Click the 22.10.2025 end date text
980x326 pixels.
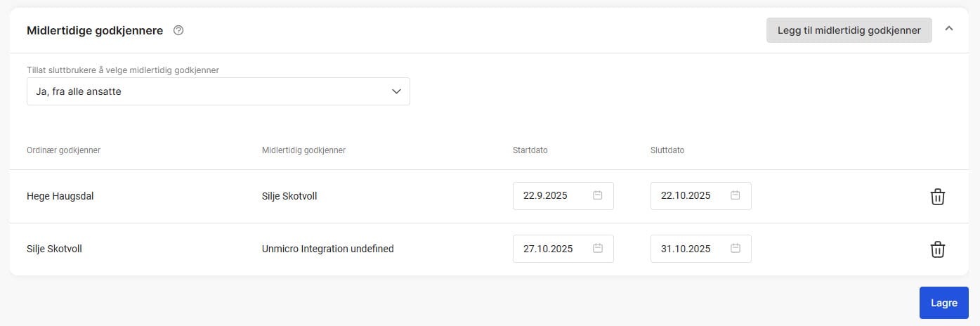click(x=686, y=196)
